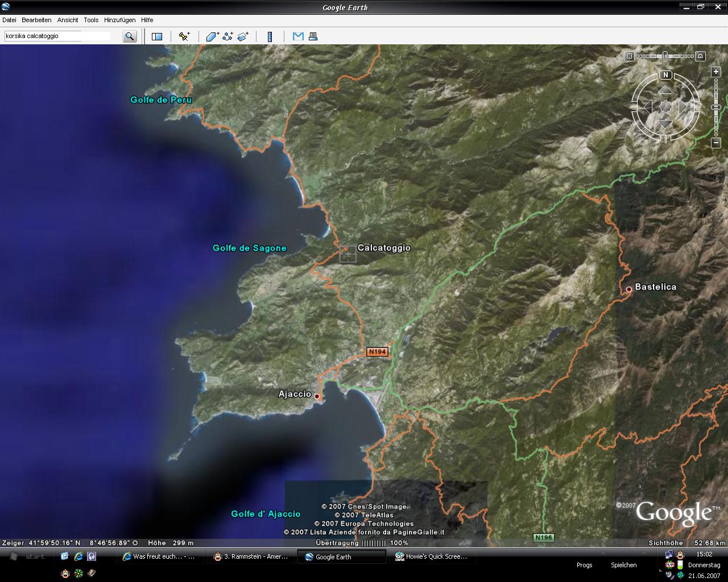The width and height of the screenshot is (728, 582).
Task: Pan map down with compass down arrow
Action: [665, 124]
